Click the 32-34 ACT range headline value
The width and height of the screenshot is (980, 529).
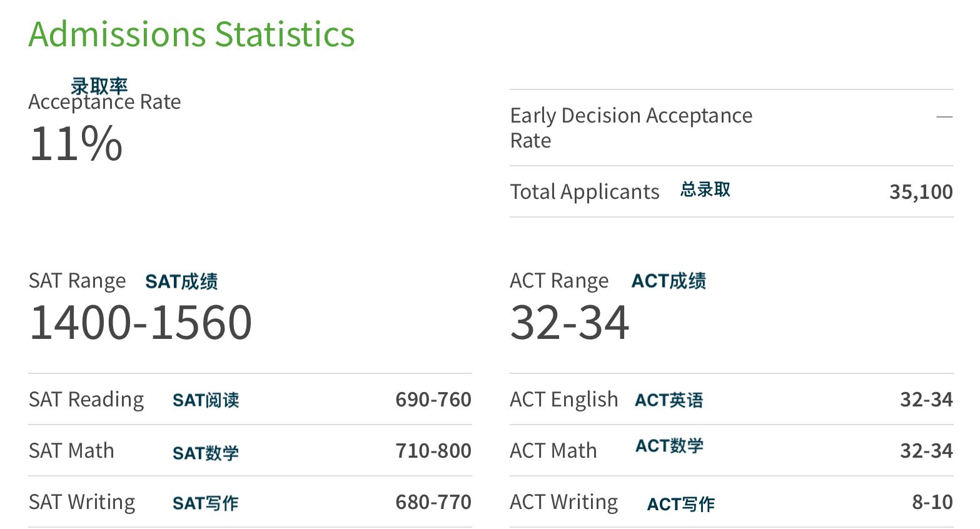tap(570, 323)
